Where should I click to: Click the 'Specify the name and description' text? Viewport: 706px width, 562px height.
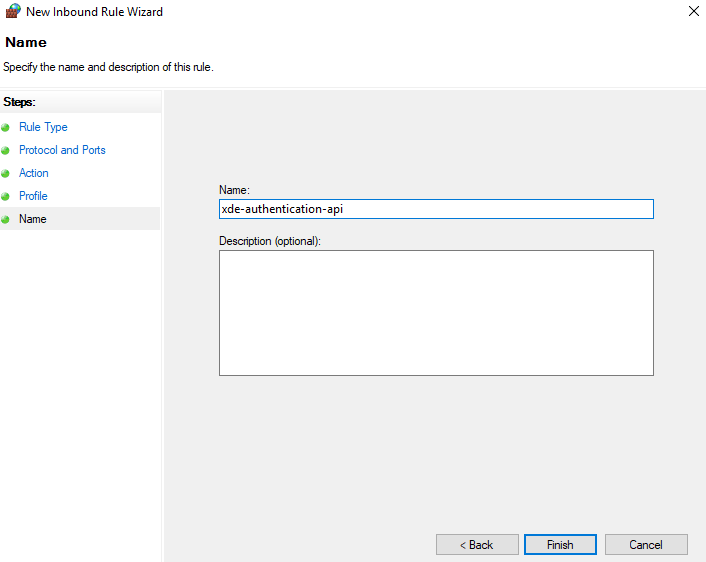pyautogui.click(x=108, y=67)
